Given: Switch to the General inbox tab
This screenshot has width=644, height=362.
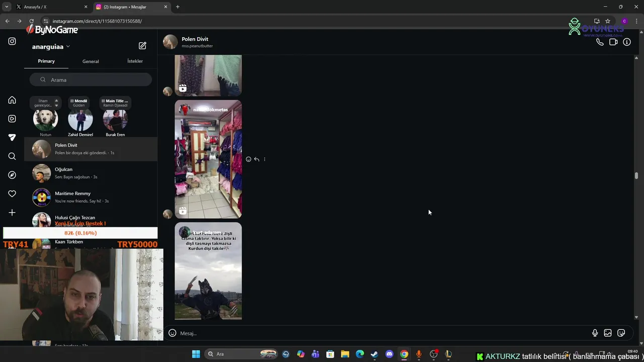Looking at the screenshot, I should pos(91,61).
